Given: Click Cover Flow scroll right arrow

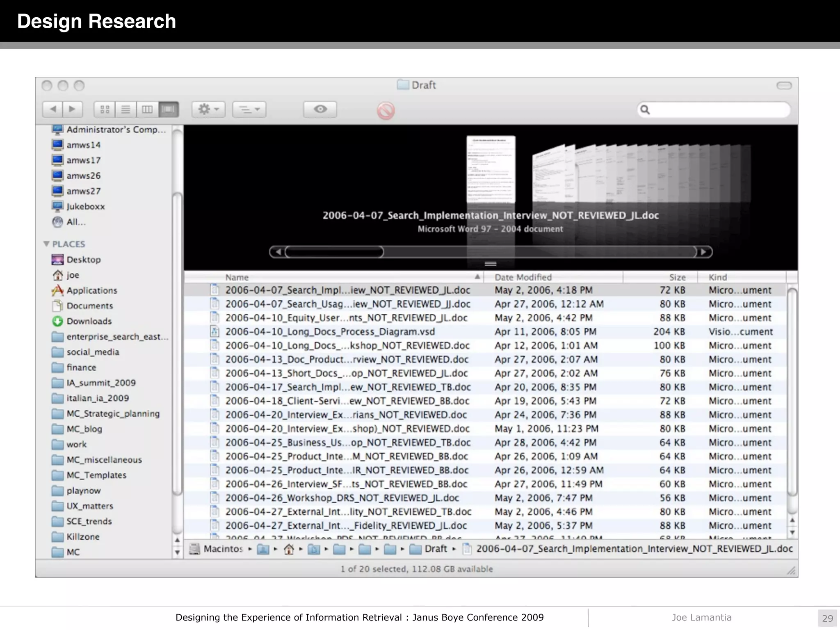Looking at the screenshot, I should tap(704, 252).
